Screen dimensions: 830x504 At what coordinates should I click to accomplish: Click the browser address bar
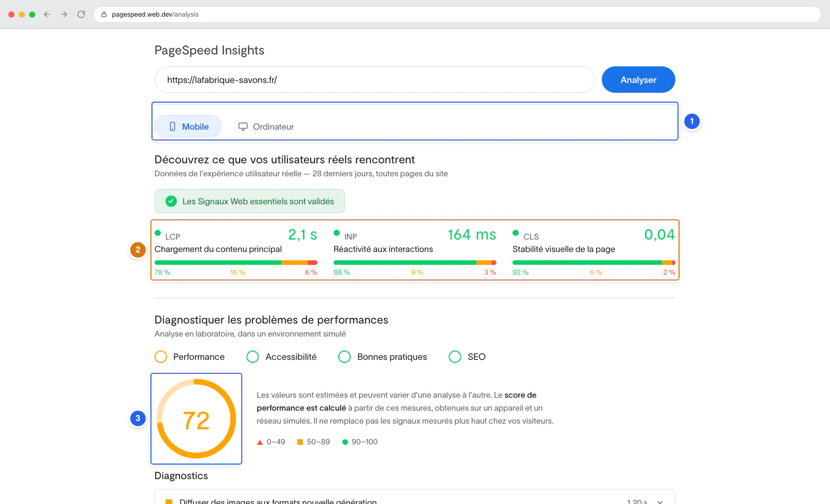pos(457,15)
